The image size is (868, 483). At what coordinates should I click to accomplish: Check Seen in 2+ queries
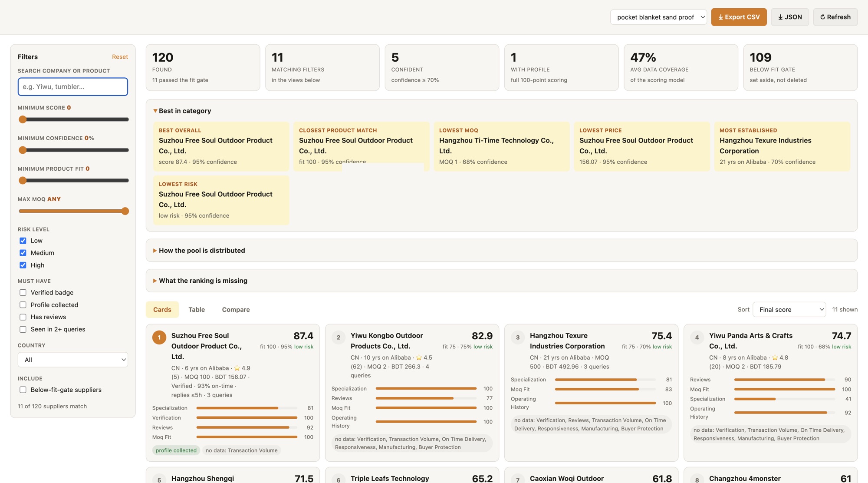[23, 329]
